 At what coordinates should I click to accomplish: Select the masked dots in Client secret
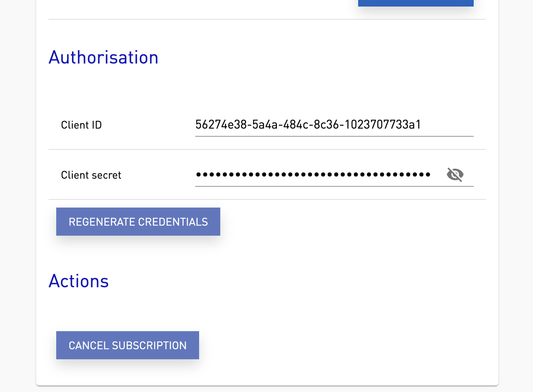313,174
